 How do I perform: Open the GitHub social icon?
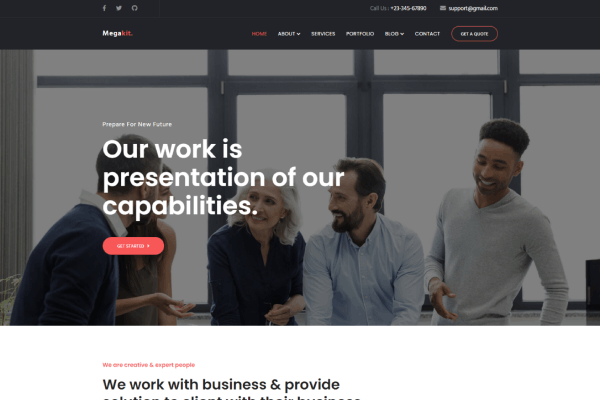[134, 8]
